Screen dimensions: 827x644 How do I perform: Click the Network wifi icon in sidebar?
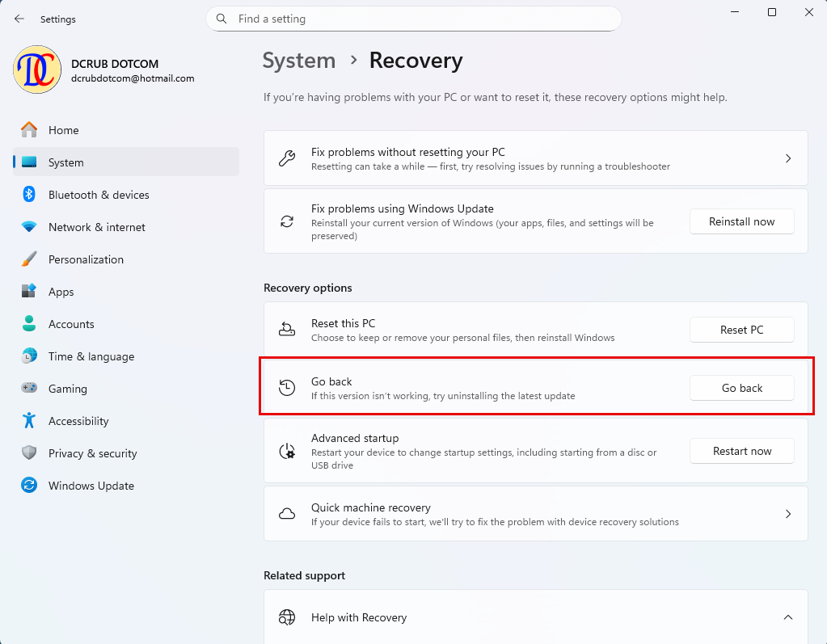click(x=29, y=226)
